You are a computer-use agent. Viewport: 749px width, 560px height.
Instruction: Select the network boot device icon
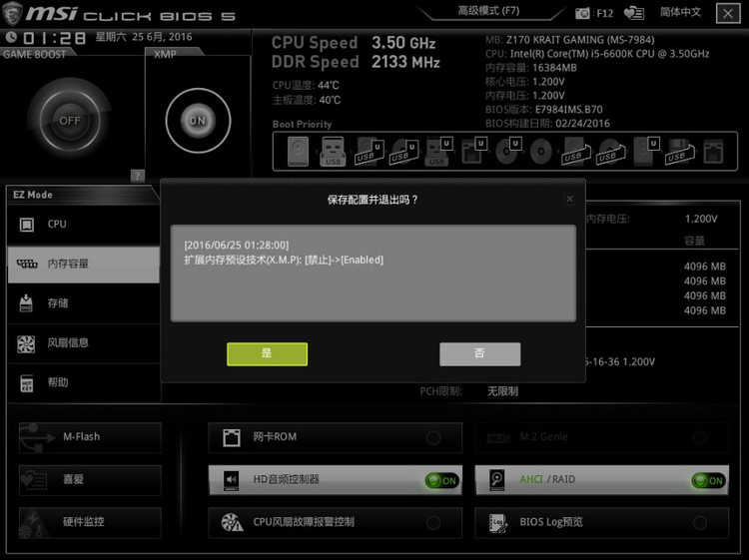tap(713, 152)
